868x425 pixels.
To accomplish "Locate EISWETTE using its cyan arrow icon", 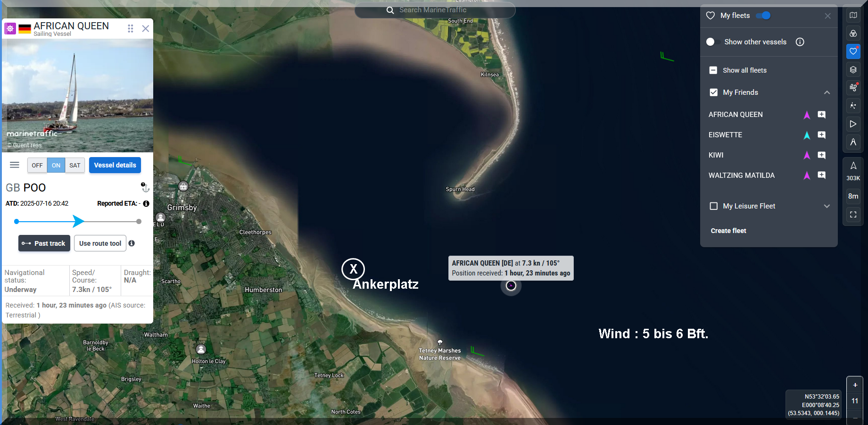I will pos(807,135).
